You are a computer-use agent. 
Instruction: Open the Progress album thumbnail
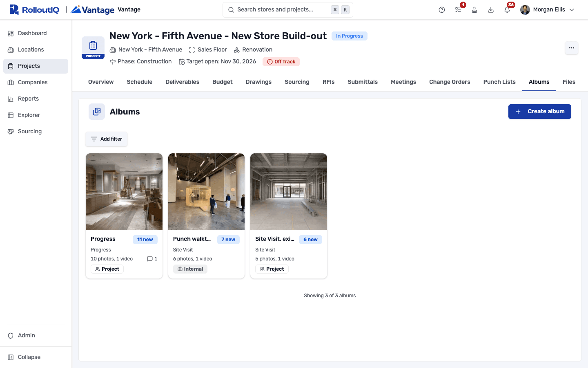124,192
